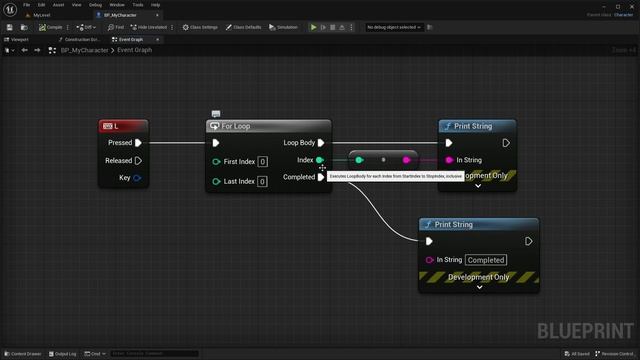Image resolution: width=640 pixels, height=360 pixels.
Task: Click the Unreal Engine logo icon
Action: [x=10, y=9]
